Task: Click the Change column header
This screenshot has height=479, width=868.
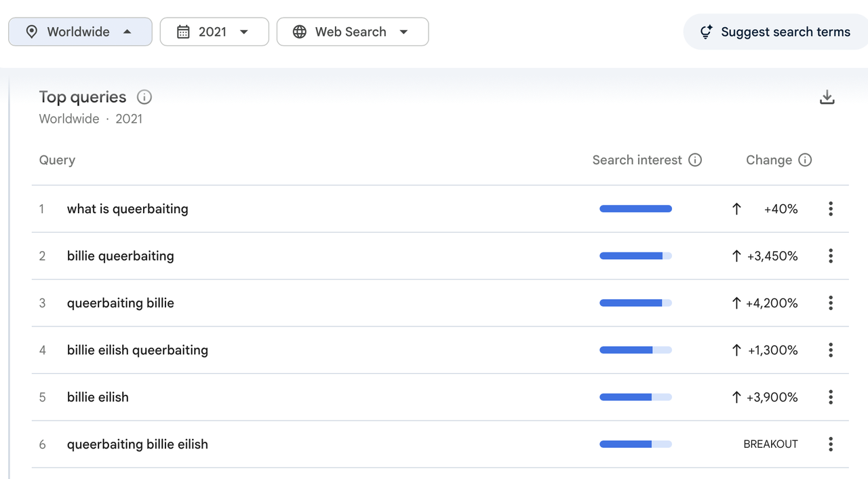Action: point(769,160)
